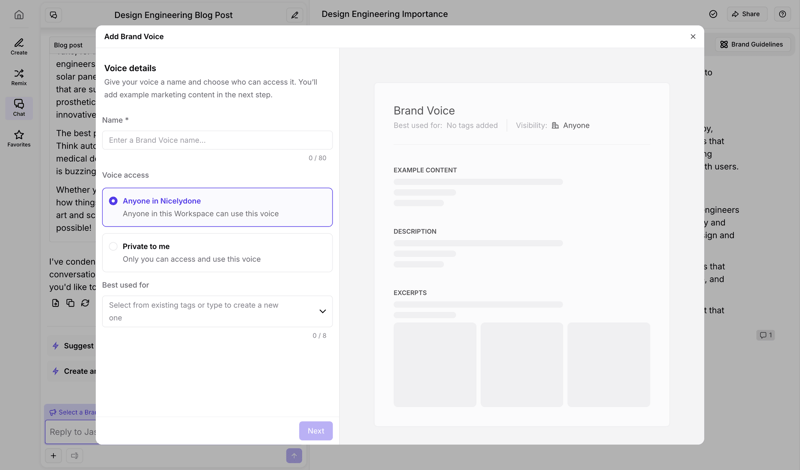Open Favorites in the left sidebar
The image size is (800, 470).
click(x=19, y=138)
